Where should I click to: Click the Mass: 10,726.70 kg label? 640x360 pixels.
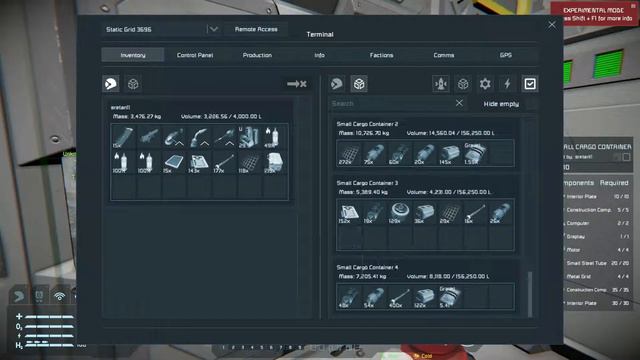coord(363,133)
